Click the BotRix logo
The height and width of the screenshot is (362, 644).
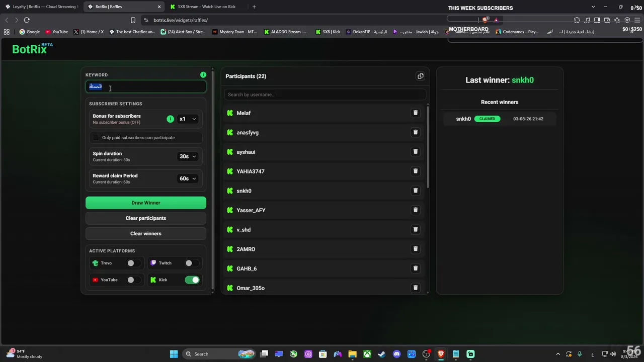32,49
